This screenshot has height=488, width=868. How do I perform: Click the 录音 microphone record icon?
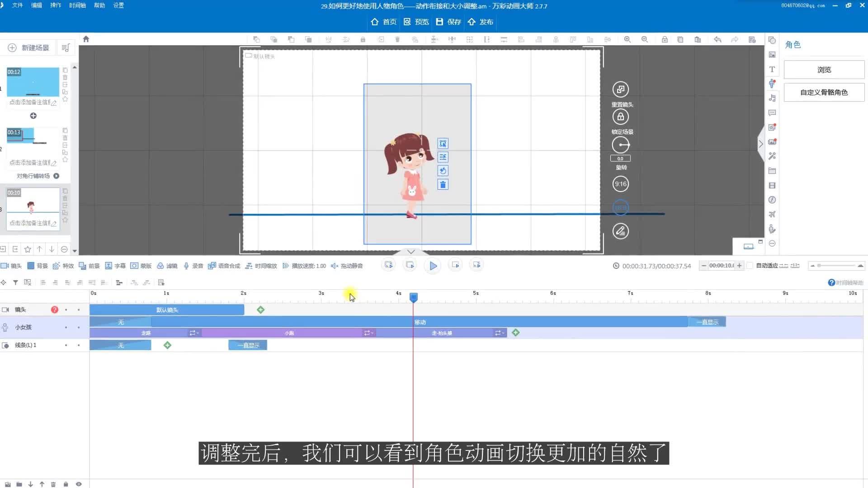pos(186,266)
